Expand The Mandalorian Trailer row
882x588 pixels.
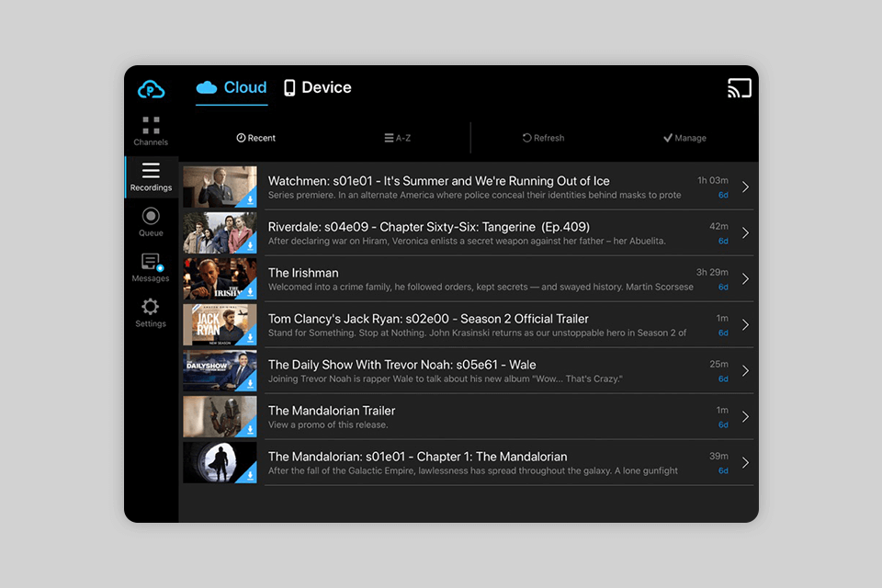746,416
